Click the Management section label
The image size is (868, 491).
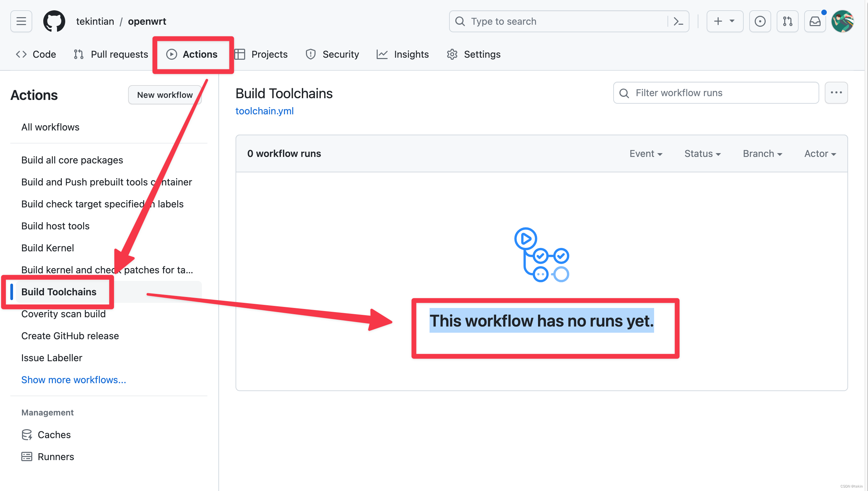(47, 412)
